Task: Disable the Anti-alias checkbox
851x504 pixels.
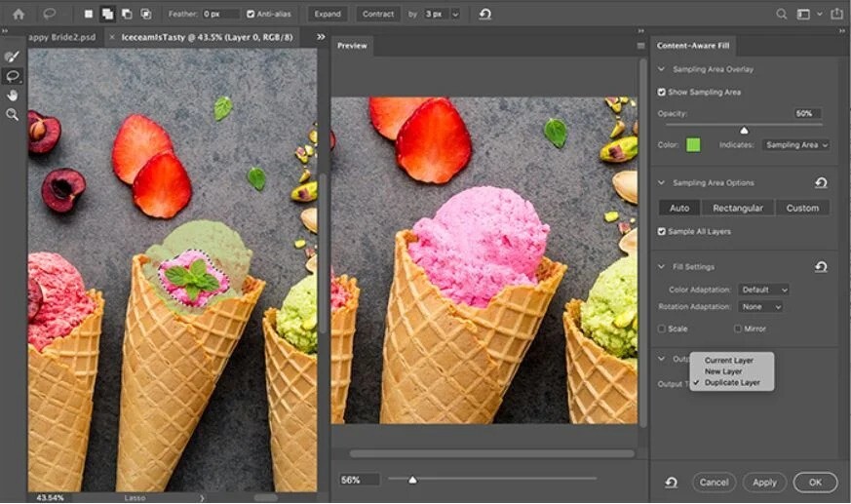Action: pyautogui.click(x=251, y=15)
